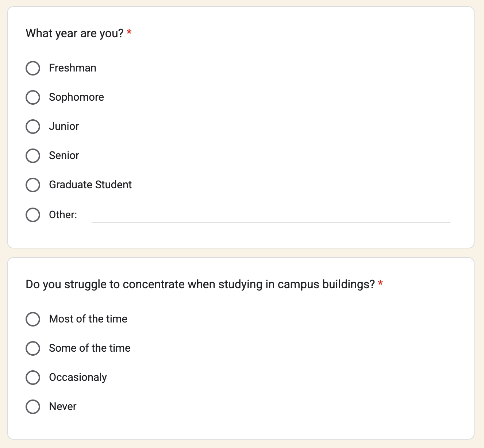The width and height of the screenshot is (484, 448).
Task: Select 'Some of the time' radio circle
Action: tap(33, 348)
